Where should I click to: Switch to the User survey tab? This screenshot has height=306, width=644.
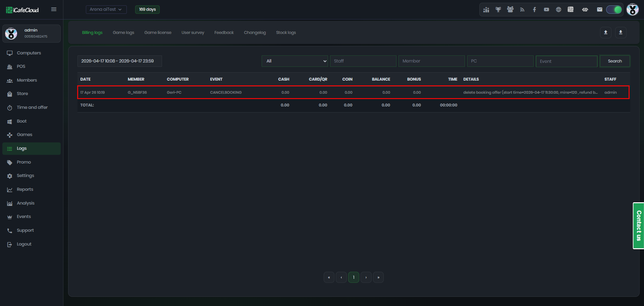pos(193,33)
